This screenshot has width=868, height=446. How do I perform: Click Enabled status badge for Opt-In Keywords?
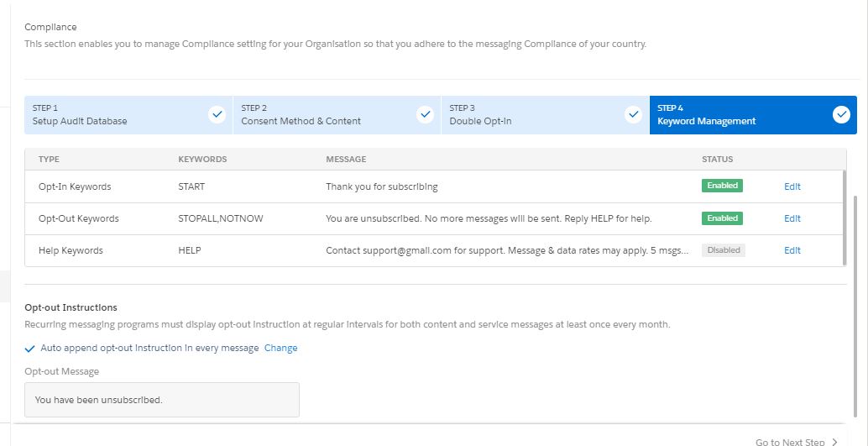722,186
